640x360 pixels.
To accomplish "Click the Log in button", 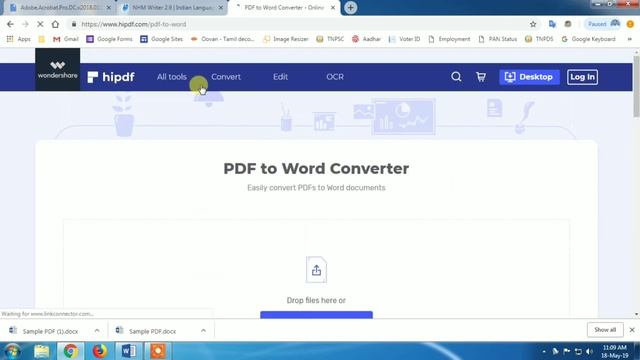I will pyautogui.click(x=582, y=77).
